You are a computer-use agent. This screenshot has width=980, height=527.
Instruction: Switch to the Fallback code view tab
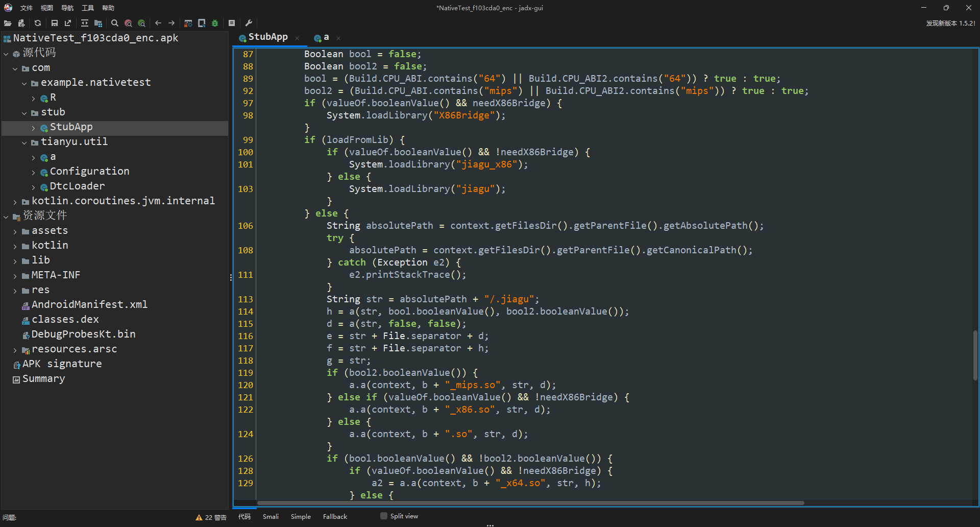335,516
